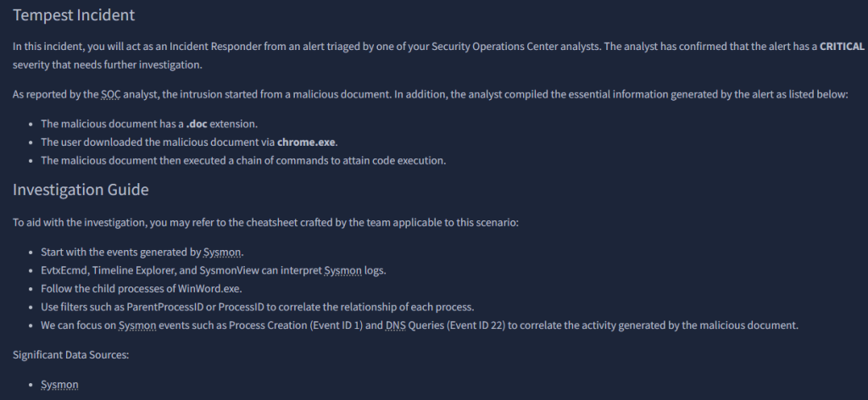Image resolution: width=868 pixels, height=400 pixels.
Task: Click the EvtxEcmd tool name
Action: tap(65, 270)
